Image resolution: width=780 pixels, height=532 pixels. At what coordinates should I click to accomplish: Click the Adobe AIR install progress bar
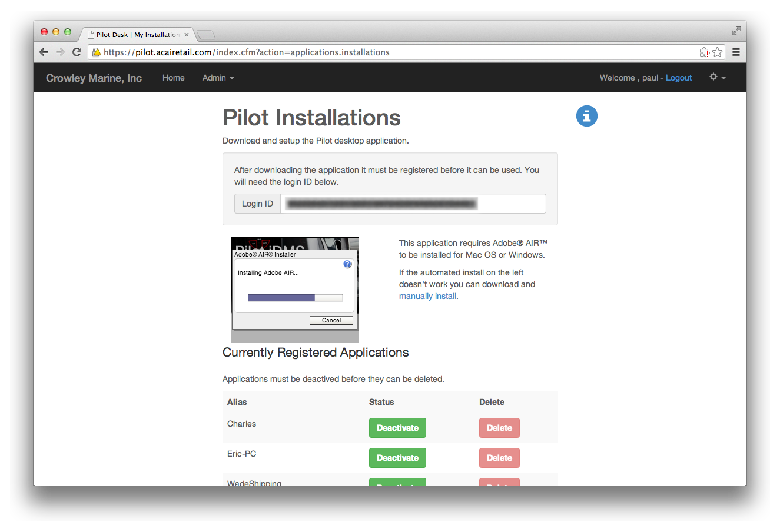(295, 298)
